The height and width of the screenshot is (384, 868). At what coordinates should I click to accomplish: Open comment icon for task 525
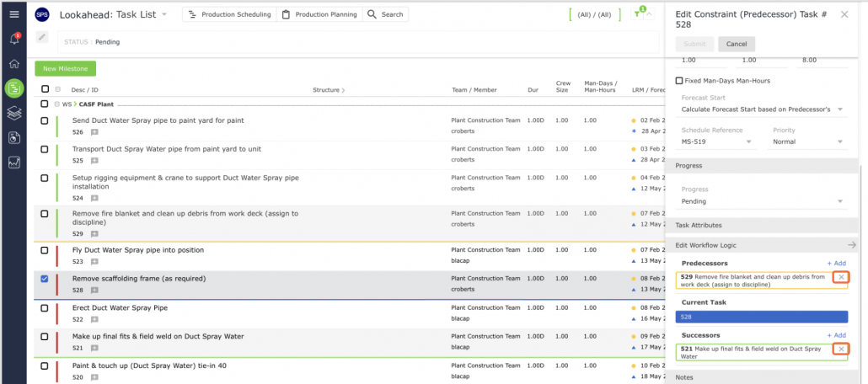point(94,161)
